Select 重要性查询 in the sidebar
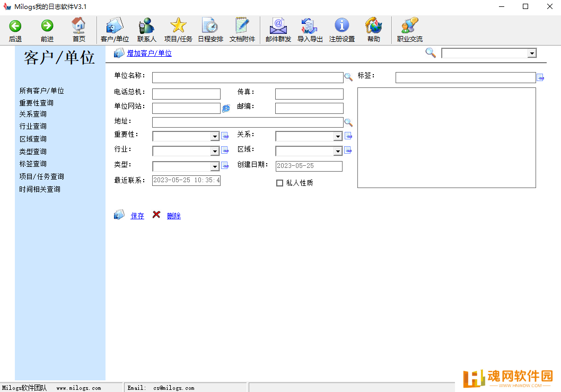The height and width of the screenshot is (392, 561). pos(36,103)
